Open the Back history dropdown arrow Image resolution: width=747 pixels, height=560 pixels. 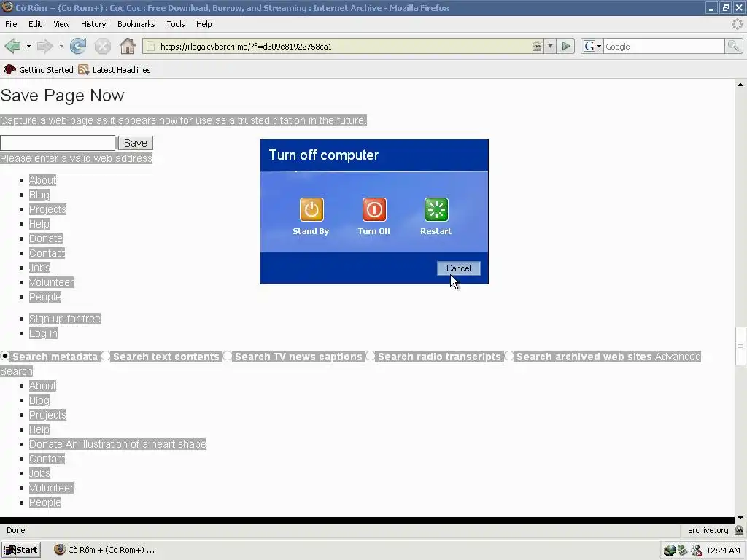[28, 46]
